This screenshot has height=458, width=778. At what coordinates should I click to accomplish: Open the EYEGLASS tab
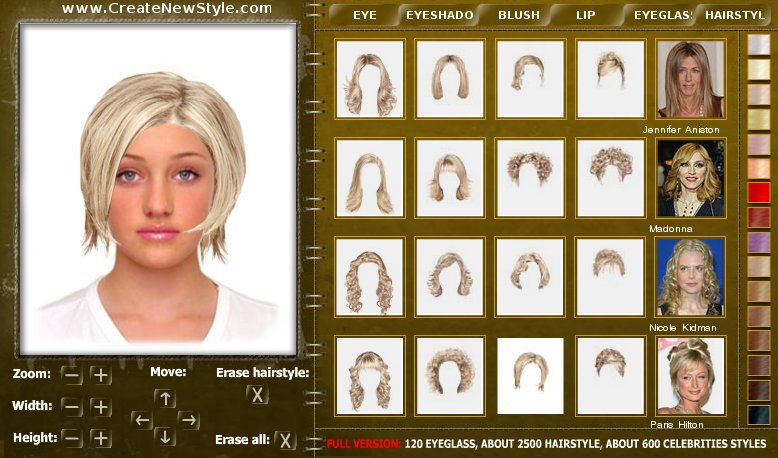[x=662, y=15]
